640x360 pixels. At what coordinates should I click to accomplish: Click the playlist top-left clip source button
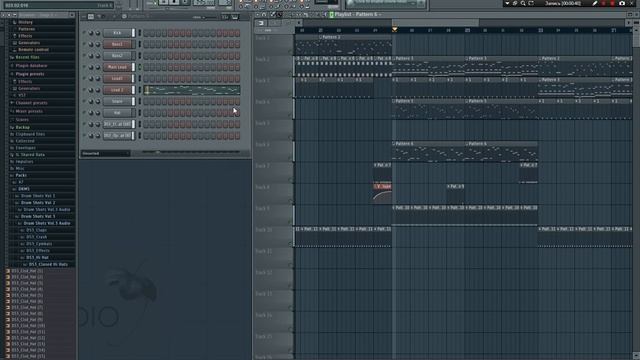[x=261, y=23]
